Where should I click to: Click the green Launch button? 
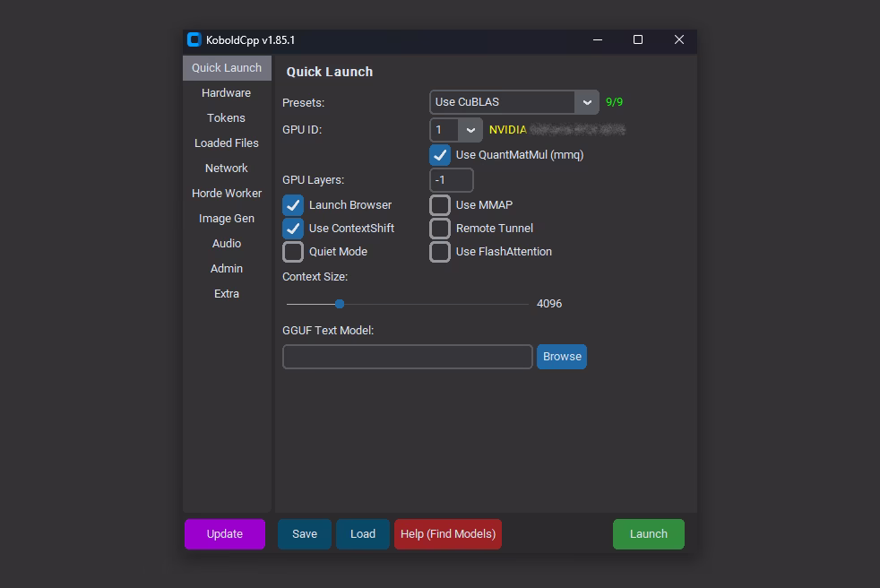tap(648, 534)
